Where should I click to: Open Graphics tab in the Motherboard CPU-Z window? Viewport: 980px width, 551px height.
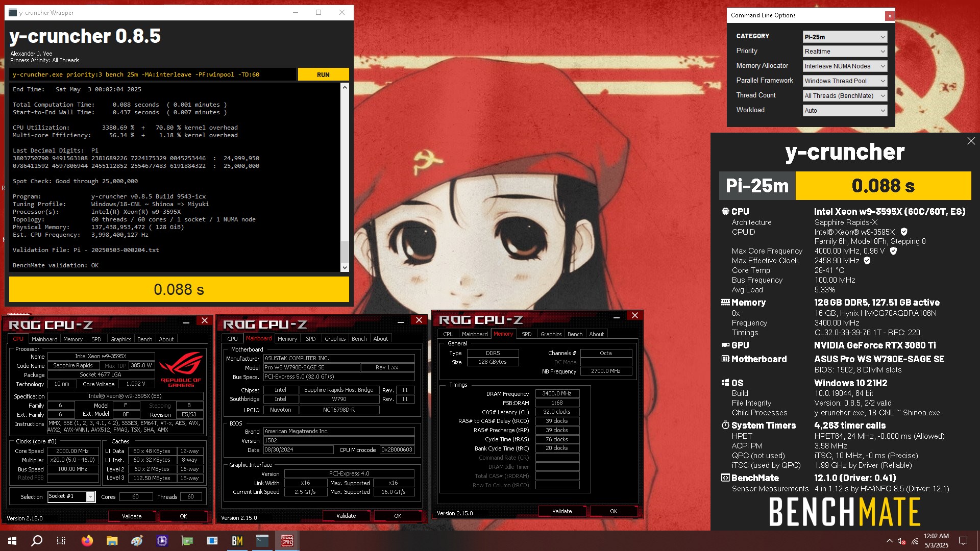click(335, 339)
